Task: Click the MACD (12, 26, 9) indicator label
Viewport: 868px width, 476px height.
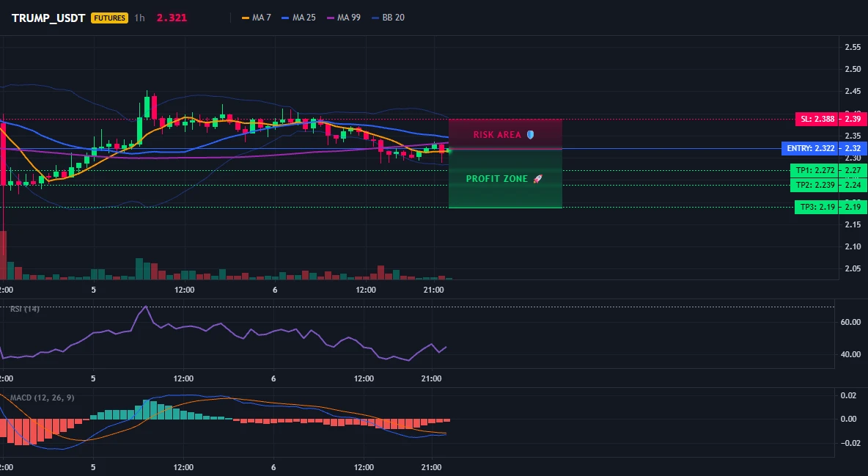Action: coord(42,398)
